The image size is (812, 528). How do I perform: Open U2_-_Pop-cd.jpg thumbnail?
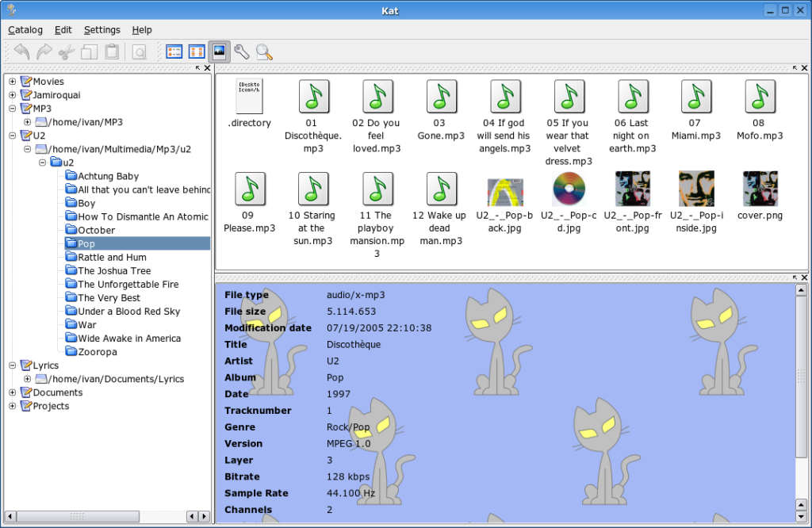pos(569,189)
